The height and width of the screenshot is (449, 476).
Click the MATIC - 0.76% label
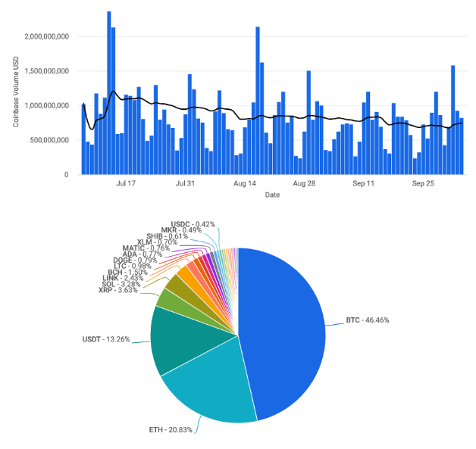146,248
